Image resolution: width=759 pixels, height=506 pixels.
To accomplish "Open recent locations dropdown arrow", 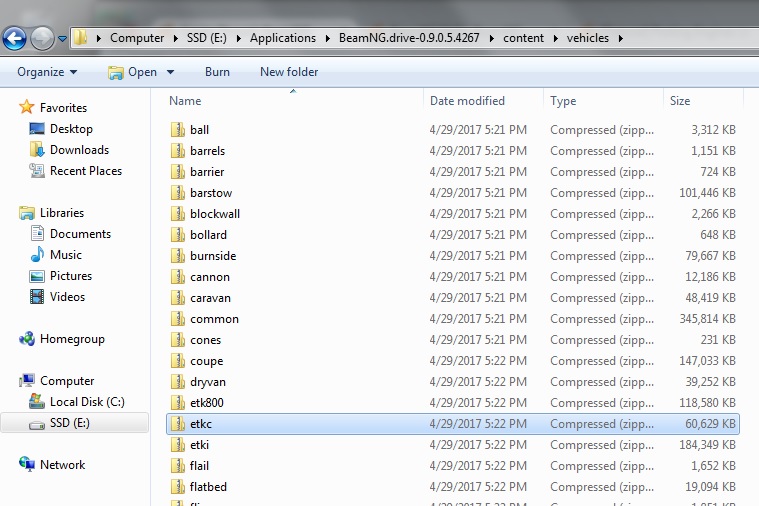I will coord(62,38).
